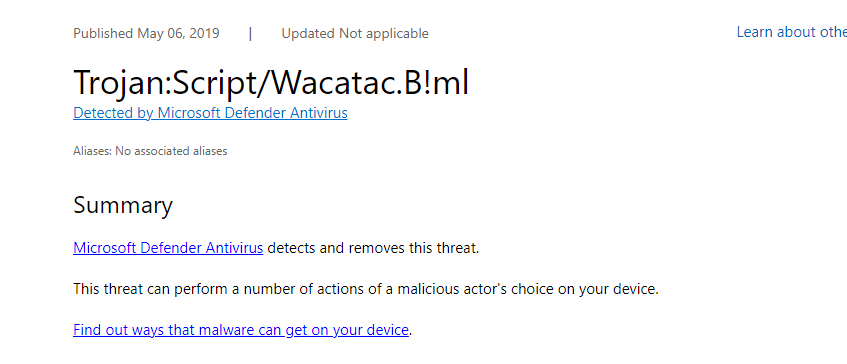Click the vertical separator between Published and Updated

[x=251, y=33]
